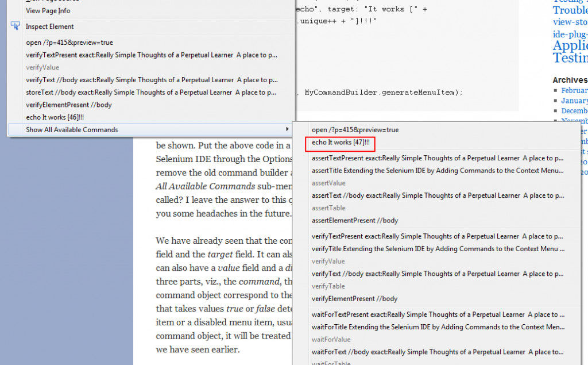Open January archive link in sidebar

(574, 101)
